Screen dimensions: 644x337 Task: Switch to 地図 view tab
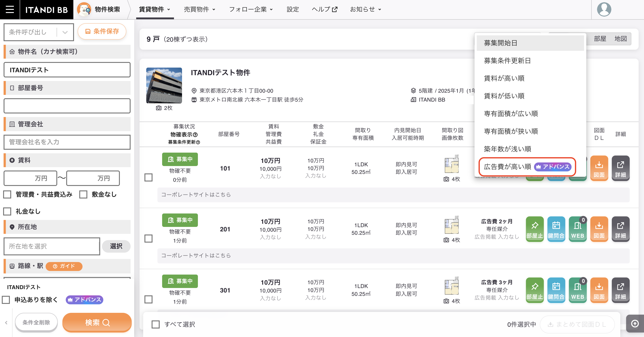pos(621,39)
